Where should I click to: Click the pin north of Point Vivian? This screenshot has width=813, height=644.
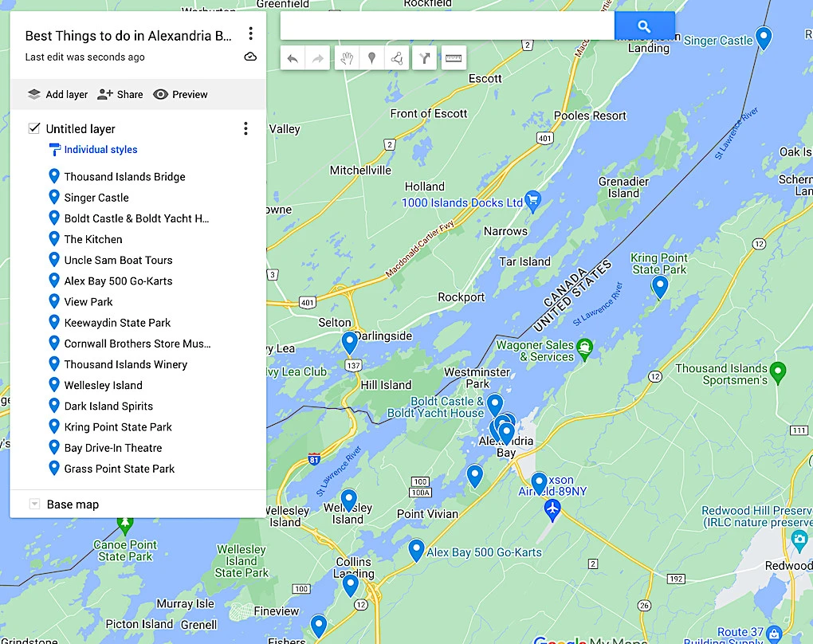[474, 476]
